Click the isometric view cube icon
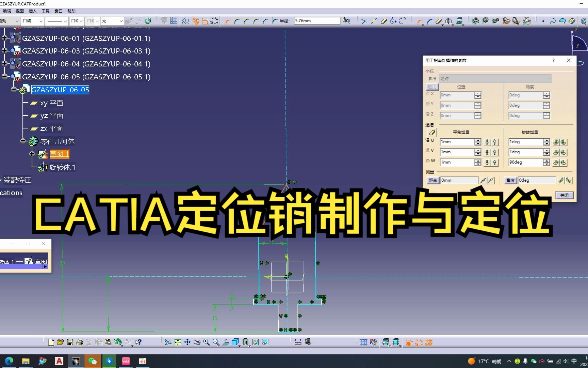The height and width of the screenshot is (368, 588). click(x=235, y=342)
